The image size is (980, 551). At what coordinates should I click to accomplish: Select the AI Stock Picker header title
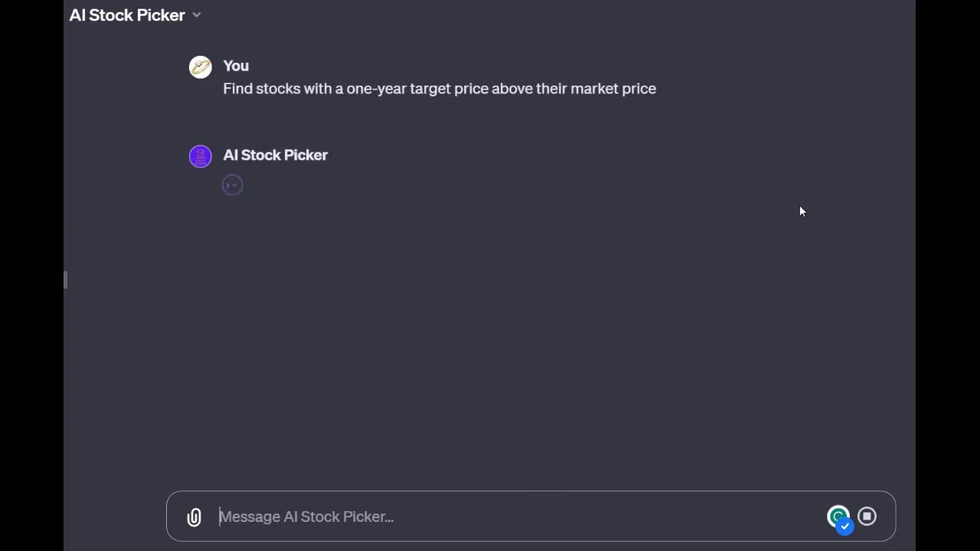[127, 15]
